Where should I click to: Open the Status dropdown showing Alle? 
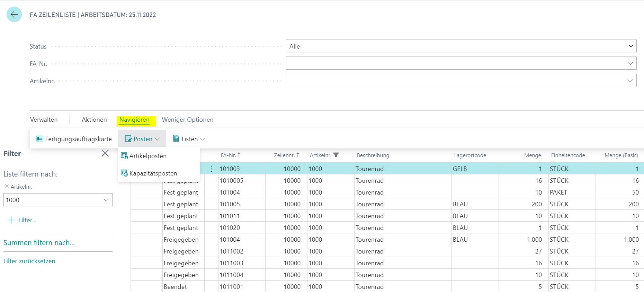click(461, 46)
